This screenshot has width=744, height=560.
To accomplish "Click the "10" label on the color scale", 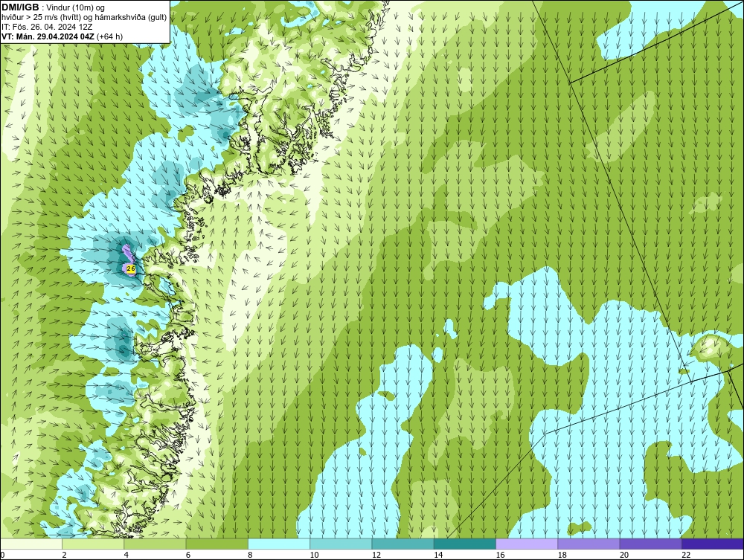I will (x=314, y=555).
